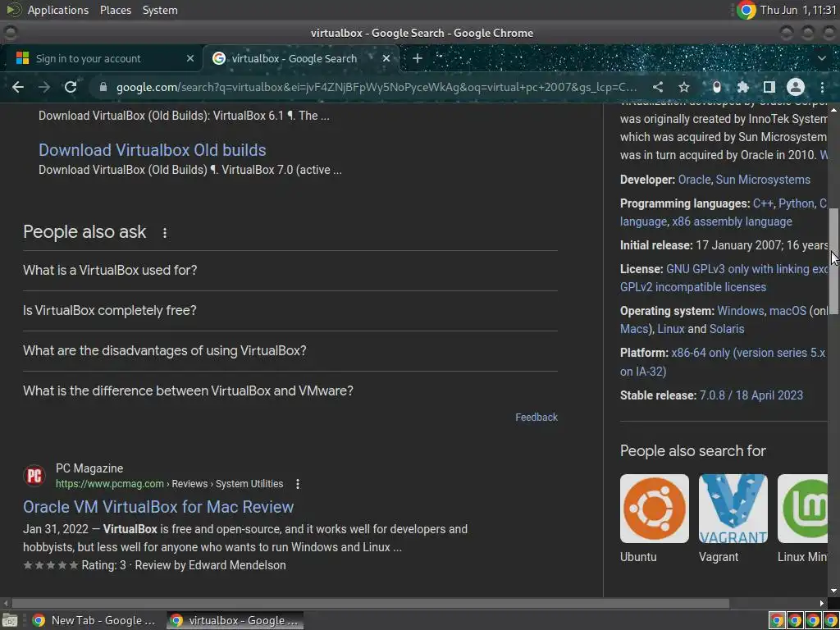Image resolution: width=840 pixels, height=630 pixels.
Task: Click the Sun Microsystems developer link
Action: (x=763, y=180)
